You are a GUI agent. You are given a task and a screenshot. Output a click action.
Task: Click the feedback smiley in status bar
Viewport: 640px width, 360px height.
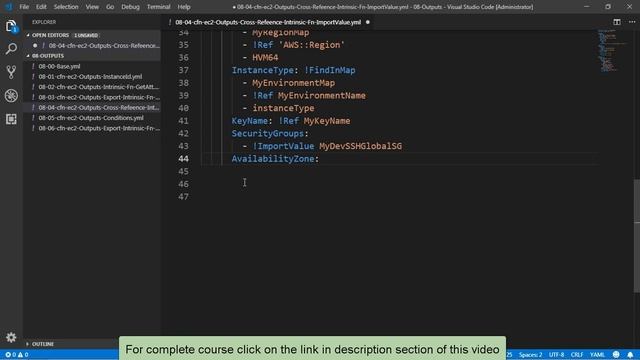coord(616,355)
